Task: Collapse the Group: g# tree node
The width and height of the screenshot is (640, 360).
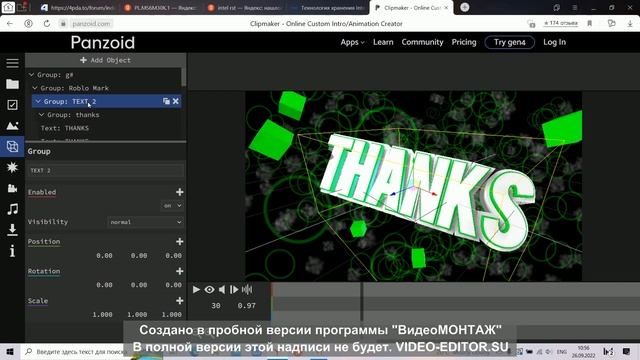Action: 31,75
